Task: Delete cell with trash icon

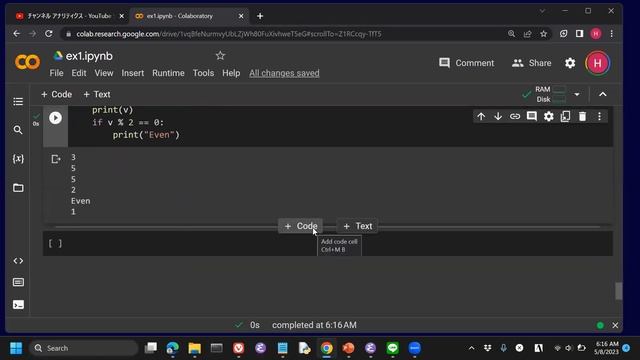Action: point(582,116)
